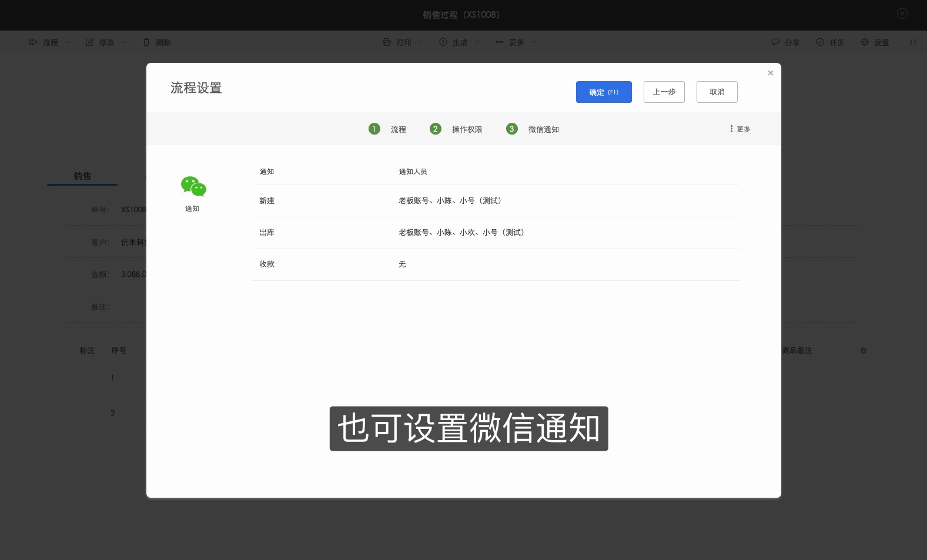Cancel with the 取消 button
Image resolution: width=927 pixels, height=560 pixels.
pyautogui.click(x=717, y=92)
